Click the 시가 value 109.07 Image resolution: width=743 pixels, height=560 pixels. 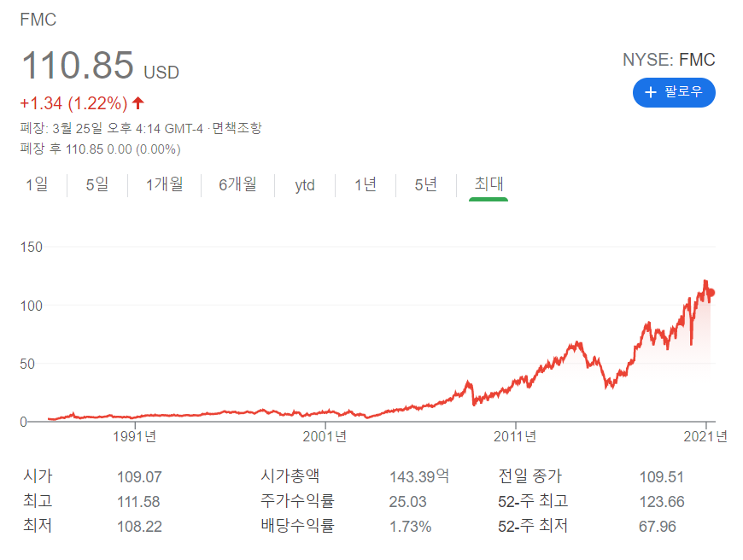click(x=139, y=477)
